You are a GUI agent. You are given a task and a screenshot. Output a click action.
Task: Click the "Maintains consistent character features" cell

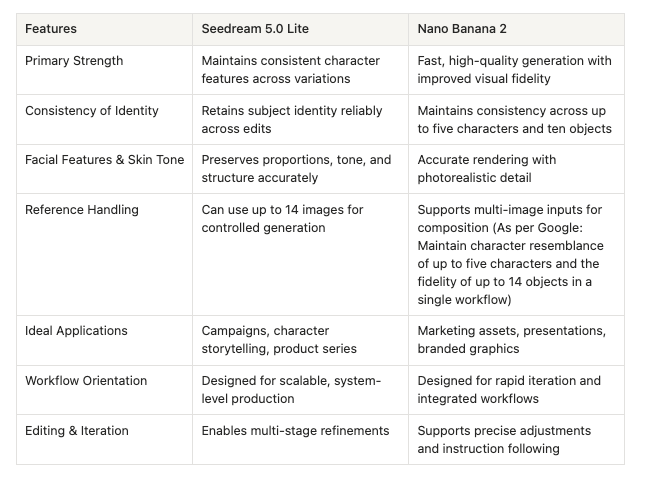point(290,69)
